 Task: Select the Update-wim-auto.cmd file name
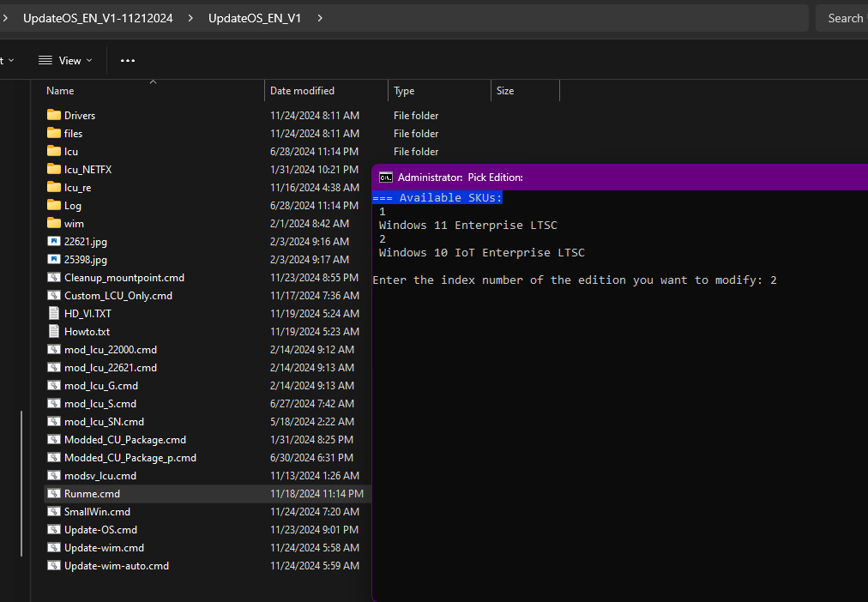coord(117,565)
